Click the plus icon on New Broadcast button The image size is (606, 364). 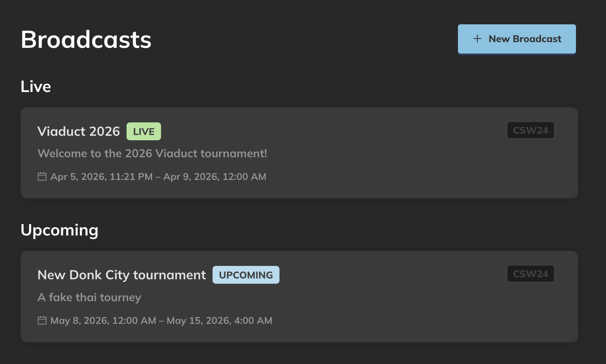[477, 39]
